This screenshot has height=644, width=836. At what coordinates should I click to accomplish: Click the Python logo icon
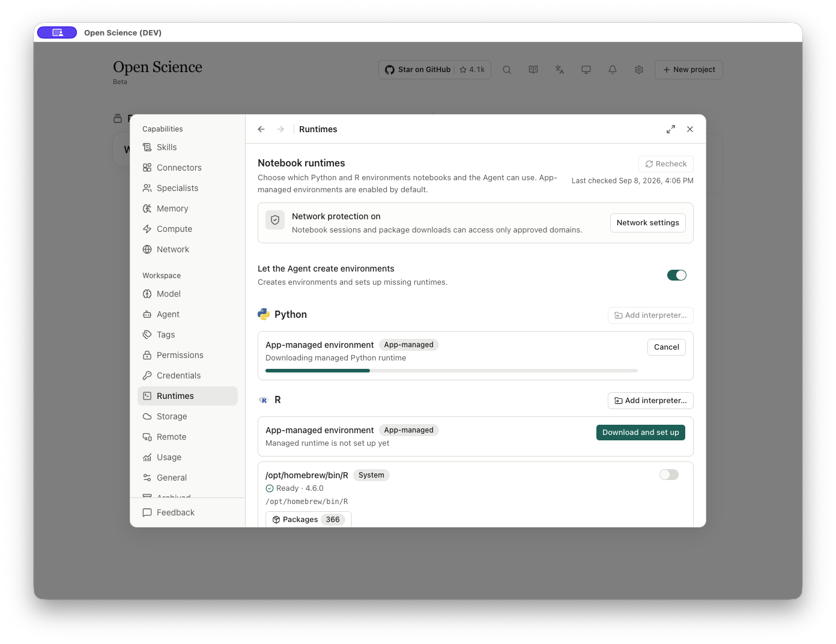click(x=264, y=314)
